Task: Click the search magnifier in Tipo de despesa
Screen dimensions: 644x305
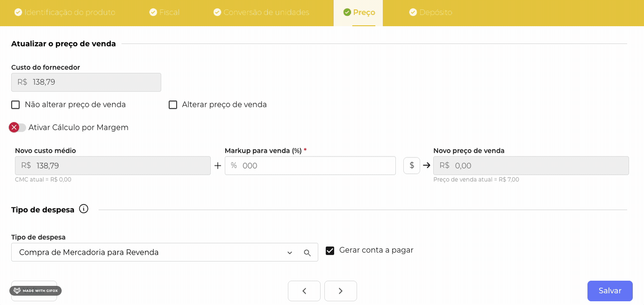Action: click(307, 253)
